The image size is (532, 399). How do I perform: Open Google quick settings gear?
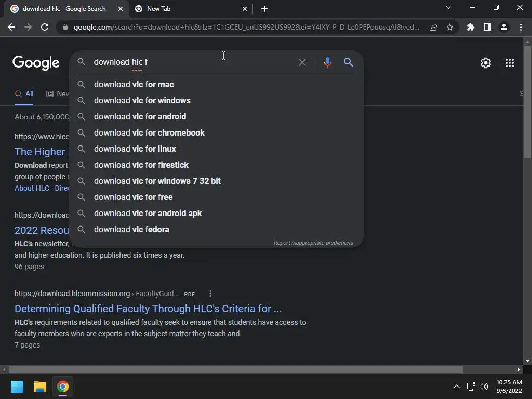click(x=486, y=63)
